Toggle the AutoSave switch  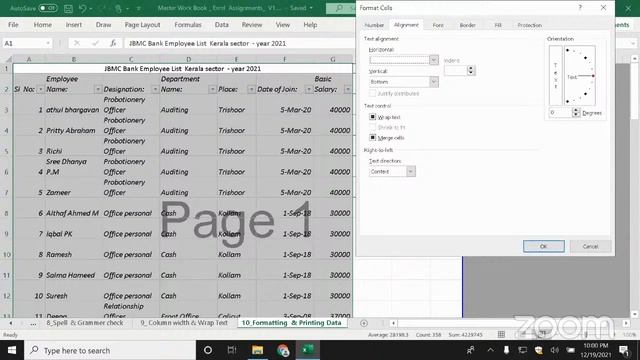pyautogui.click(x=48, y=8)
